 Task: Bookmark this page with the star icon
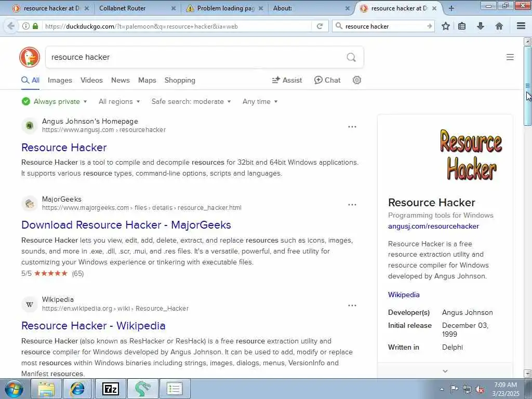[x=445, y=26]
